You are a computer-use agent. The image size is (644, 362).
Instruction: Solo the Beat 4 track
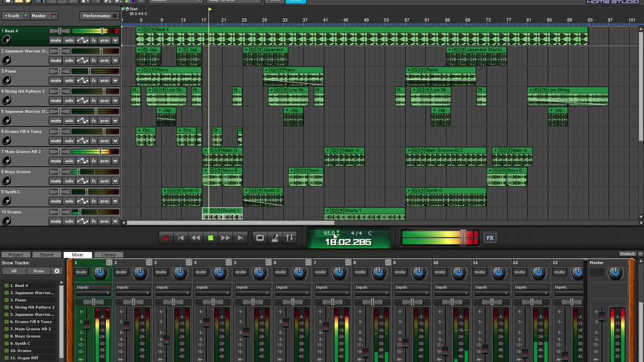click(x=69, y=40)
